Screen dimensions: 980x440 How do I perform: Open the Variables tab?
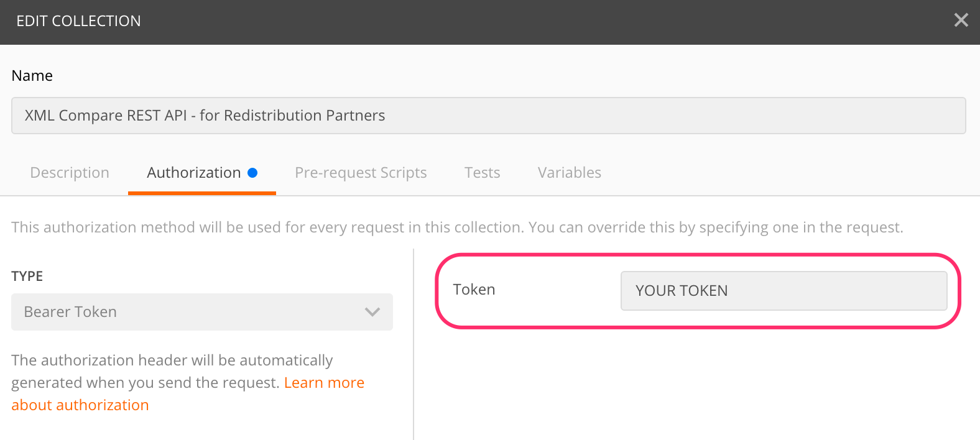(569, 173)
